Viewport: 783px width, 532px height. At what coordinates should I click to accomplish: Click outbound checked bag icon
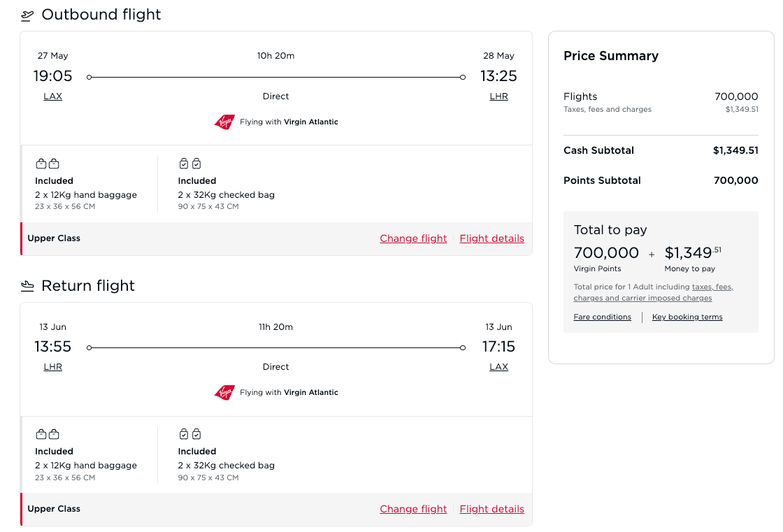(x=190, y=164)
